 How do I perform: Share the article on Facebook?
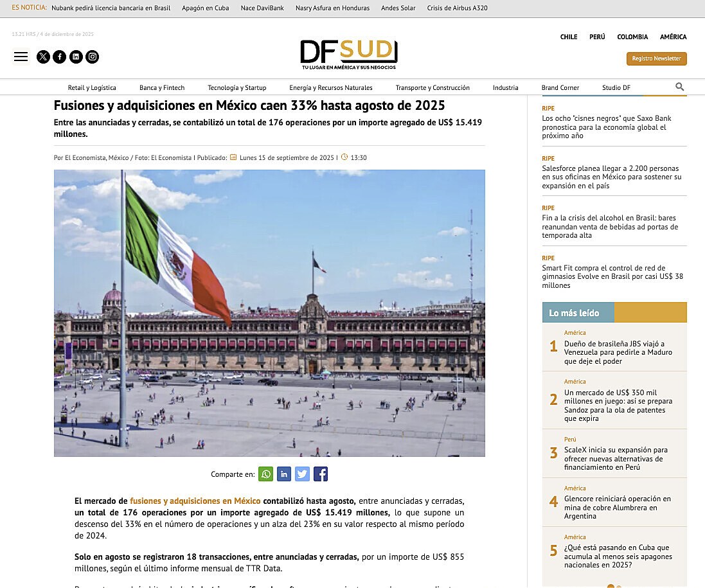(x=320, y=474)
